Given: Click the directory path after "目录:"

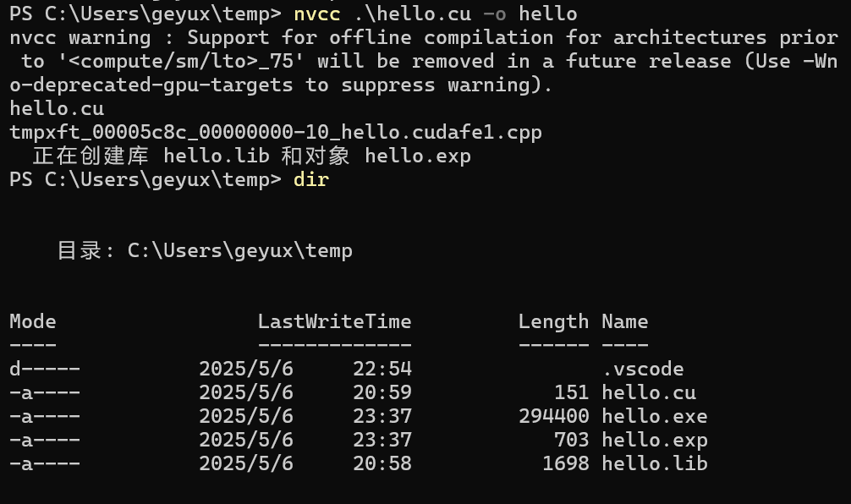Looking at the screenshot, I should click(x=240, y=250).
